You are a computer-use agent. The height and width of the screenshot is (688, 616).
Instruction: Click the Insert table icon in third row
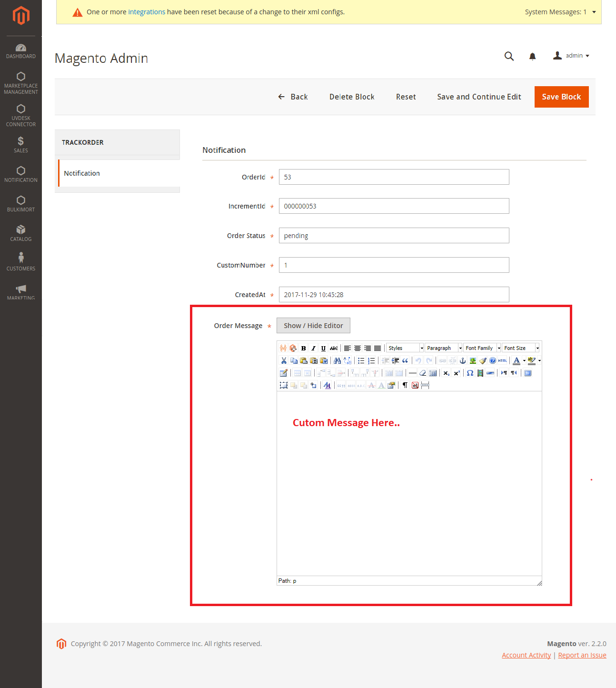click(x=284, y=373)
